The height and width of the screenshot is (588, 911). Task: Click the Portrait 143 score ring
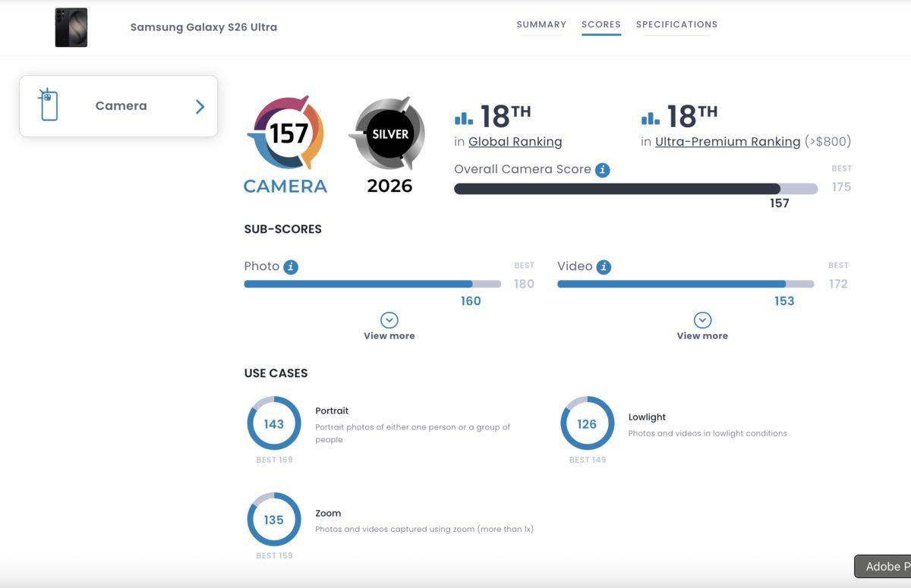point(274,423)
